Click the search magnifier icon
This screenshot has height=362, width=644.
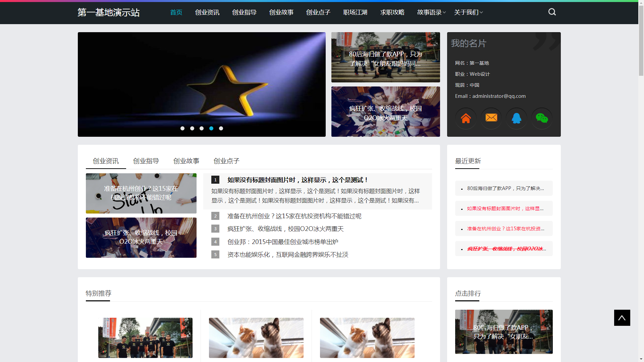pyautogui.click(x=552, y=12)
